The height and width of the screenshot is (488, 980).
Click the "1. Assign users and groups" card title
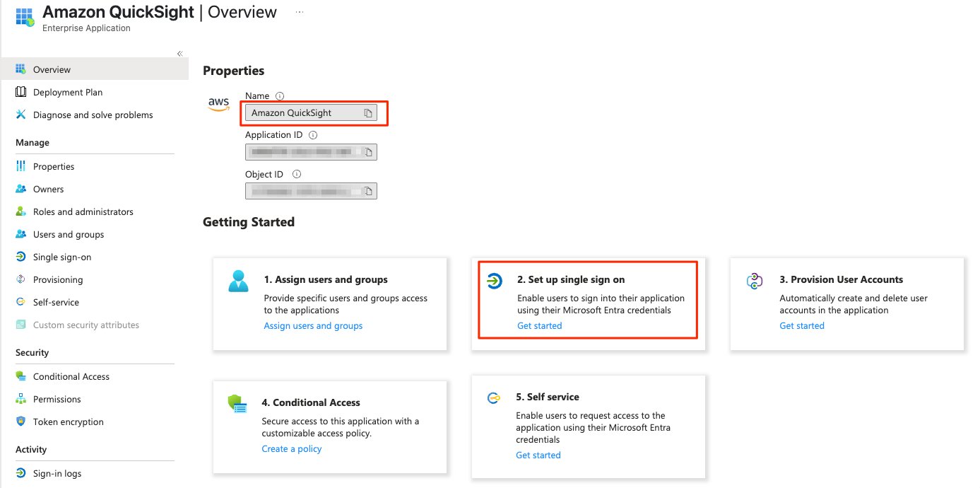click(x=326, y=279)
